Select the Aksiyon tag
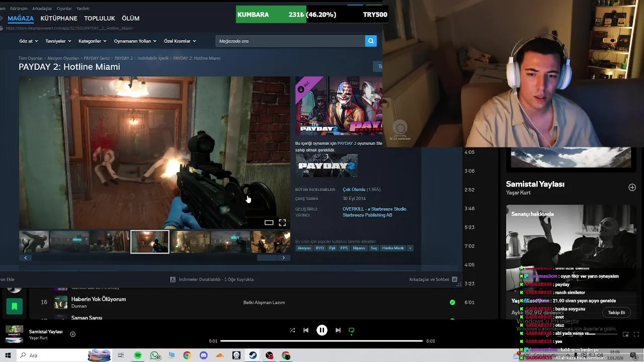Screen dimensions: 644x362 point(304,248)
